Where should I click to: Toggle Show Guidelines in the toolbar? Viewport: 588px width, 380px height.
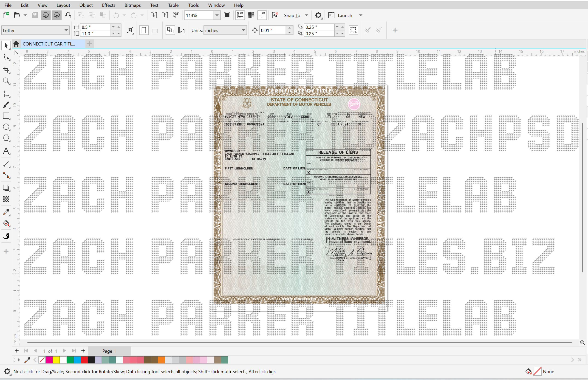[262, 15]
